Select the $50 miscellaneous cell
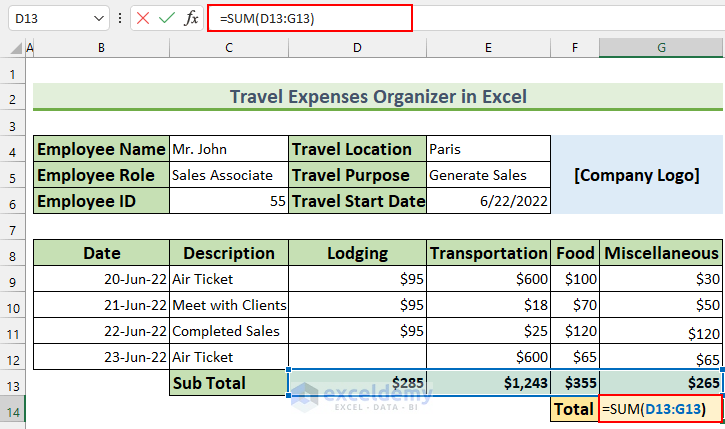 pyautogui.click(x=661, y=305)
